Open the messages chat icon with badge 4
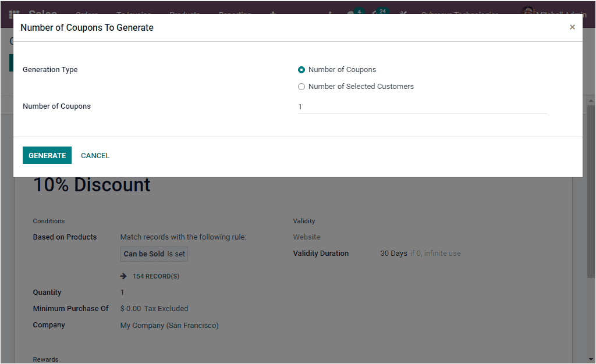The width and height of the screenshot is (596, 364). tap(352, 12)
